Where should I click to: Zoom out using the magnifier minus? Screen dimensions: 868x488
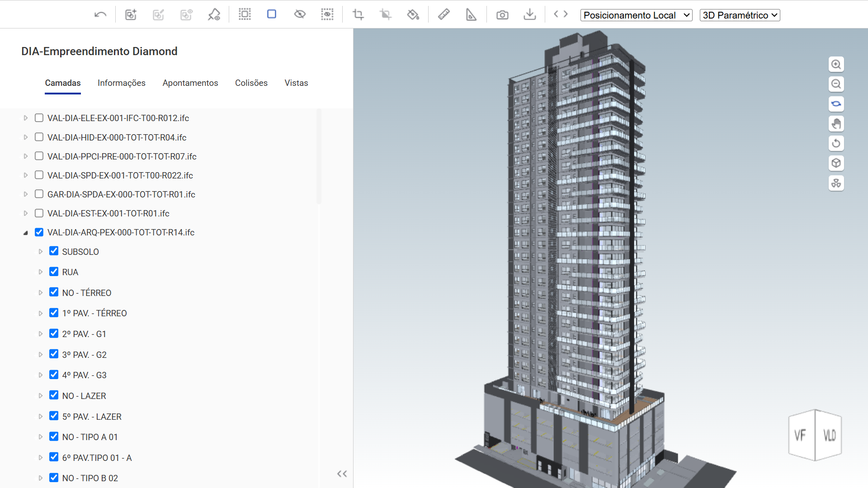[x=836, y=84]
